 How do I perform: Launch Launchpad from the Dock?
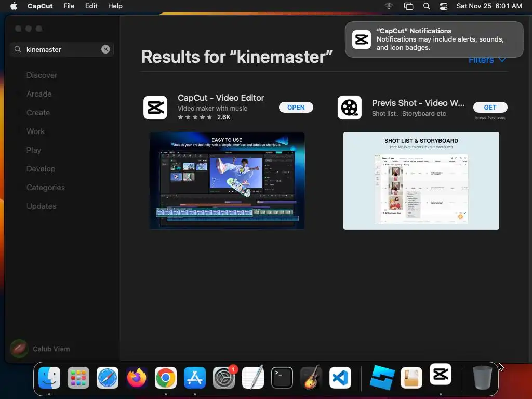pyautogui.click(x=78, y=378)
